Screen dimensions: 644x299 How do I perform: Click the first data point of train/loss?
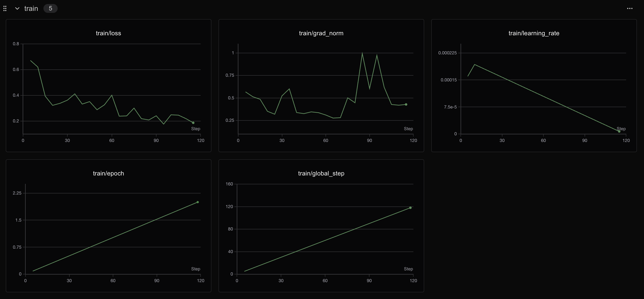(x=31, y=61)
